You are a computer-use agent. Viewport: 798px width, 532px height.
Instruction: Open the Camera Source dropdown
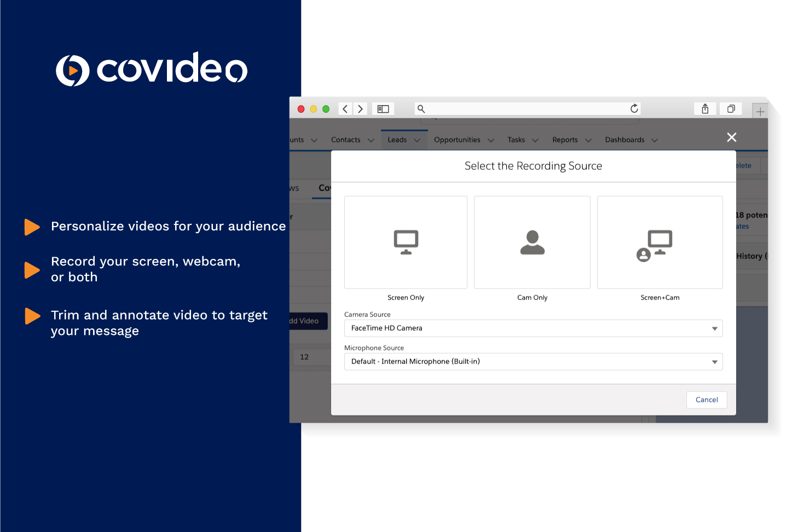pyautogui.click(x=533, y=328)
